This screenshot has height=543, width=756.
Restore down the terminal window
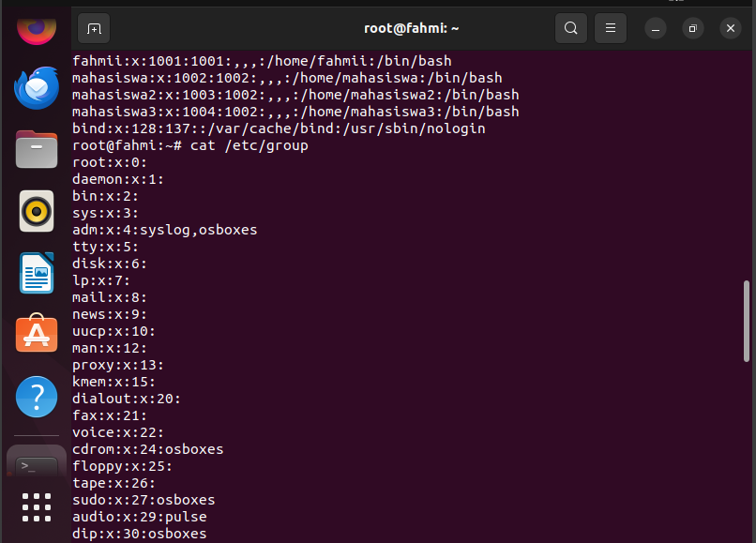[693, 28]
